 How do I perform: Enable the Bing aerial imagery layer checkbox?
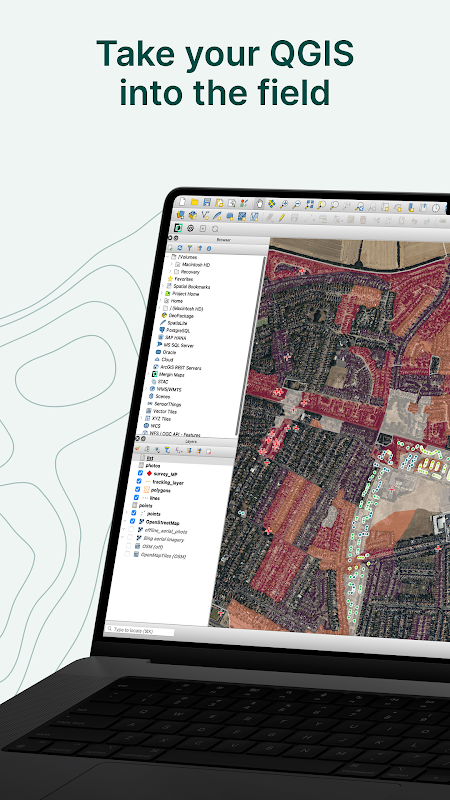click(x=130, y=537)
